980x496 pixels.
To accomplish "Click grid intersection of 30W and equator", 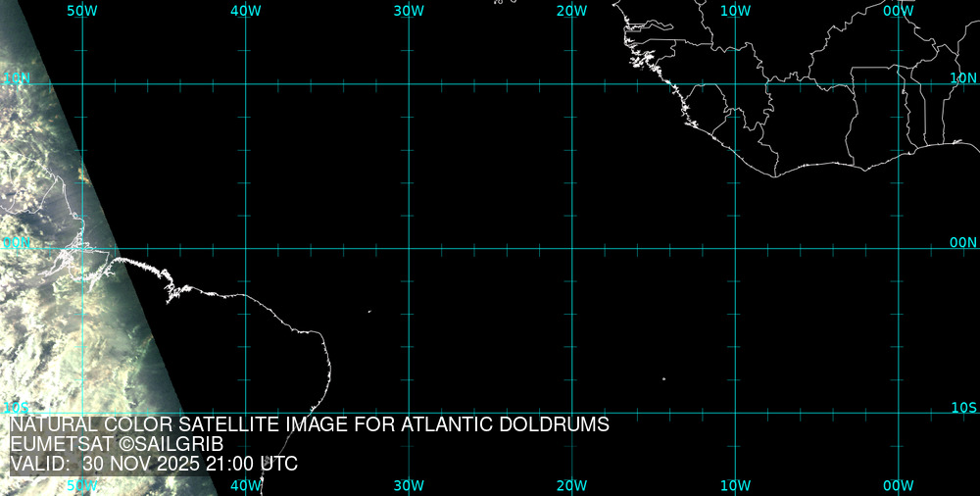I will [x=409, y=248].
